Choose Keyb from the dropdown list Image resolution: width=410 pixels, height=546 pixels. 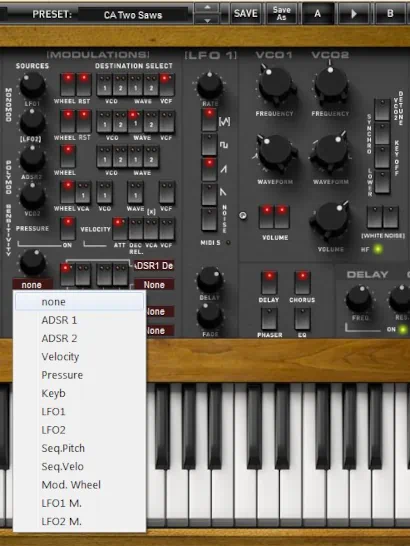click(79, 393)
